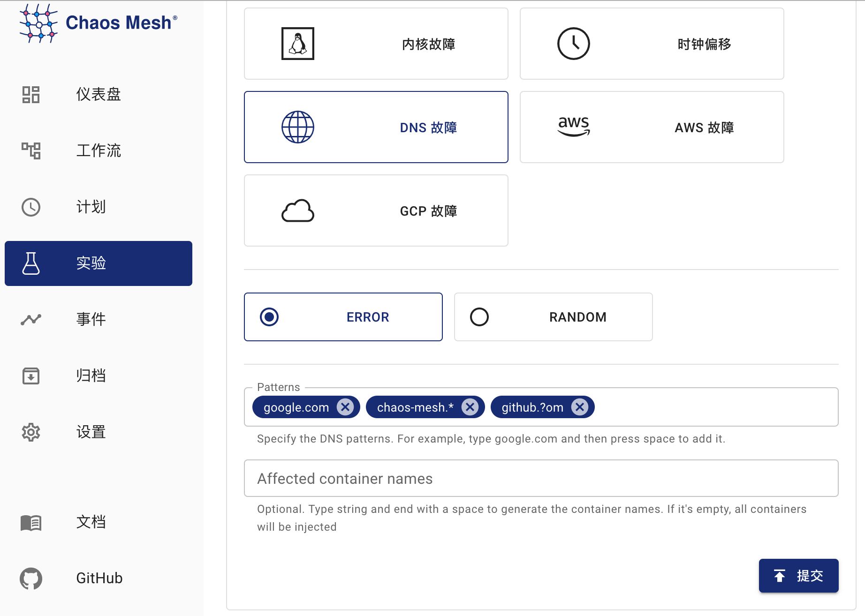Open the 仪表盘 dashboard page
The height and width of the screenshot is (616, 865).
(99, 94)
